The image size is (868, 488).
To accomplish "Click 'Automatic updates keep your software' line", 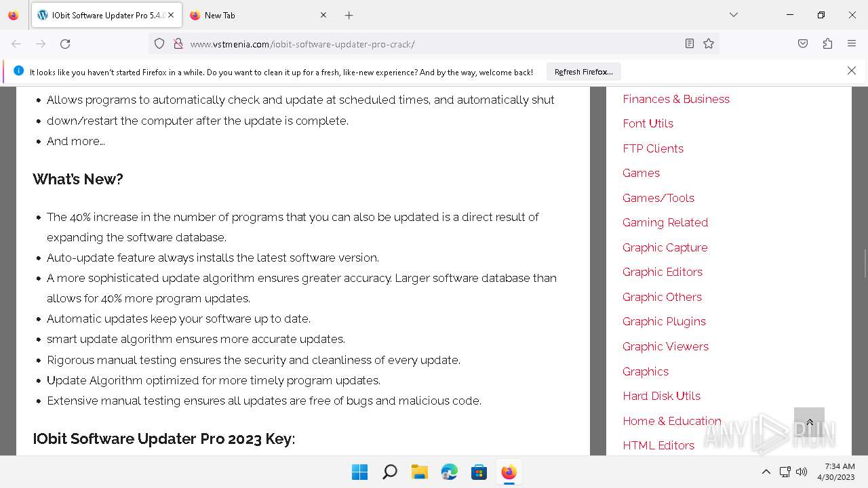I will click(x=178, y=319).
